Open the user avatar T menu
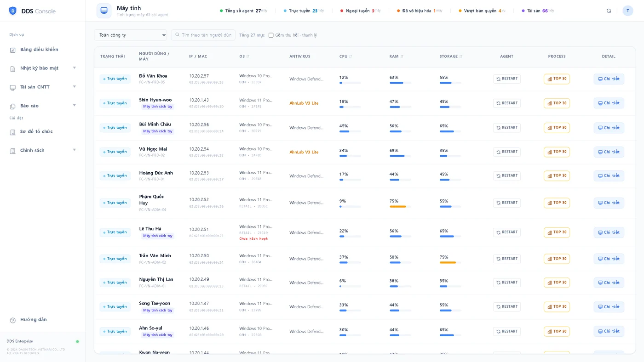 [628, 11]
